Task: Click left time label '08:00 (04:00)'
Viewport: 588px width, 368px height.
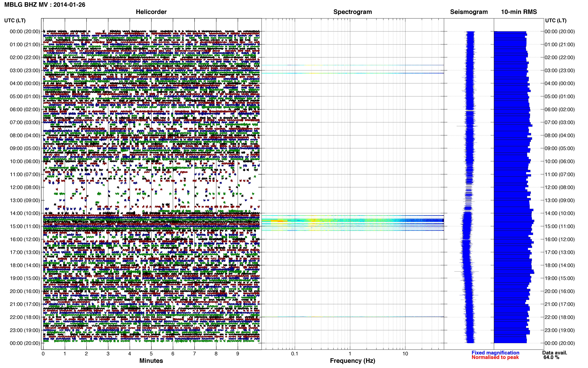Action: click(x=25, y=135)
